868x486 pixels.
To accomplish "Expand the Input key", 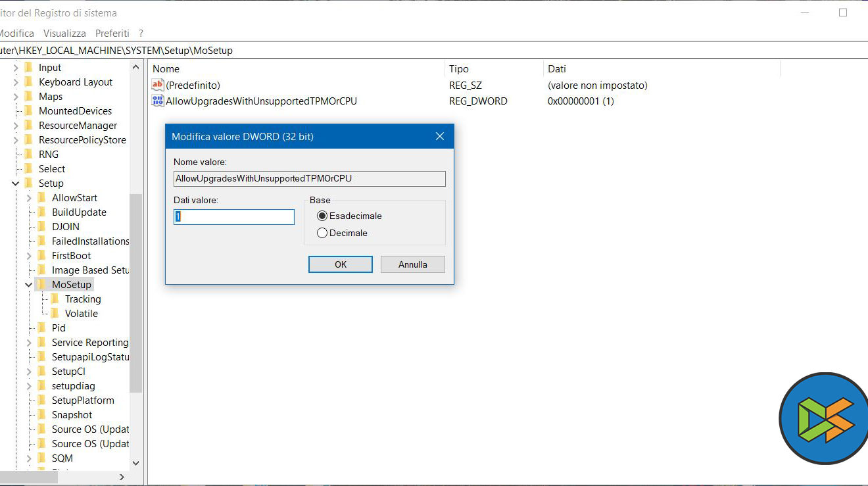I will [16, 67].
